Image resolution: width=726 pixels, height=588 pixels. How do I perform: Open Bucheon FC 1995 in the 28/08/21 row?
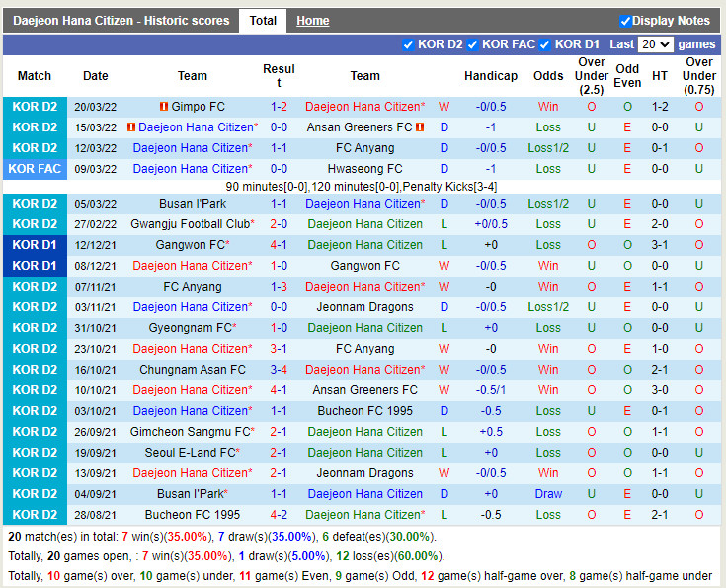192,515
